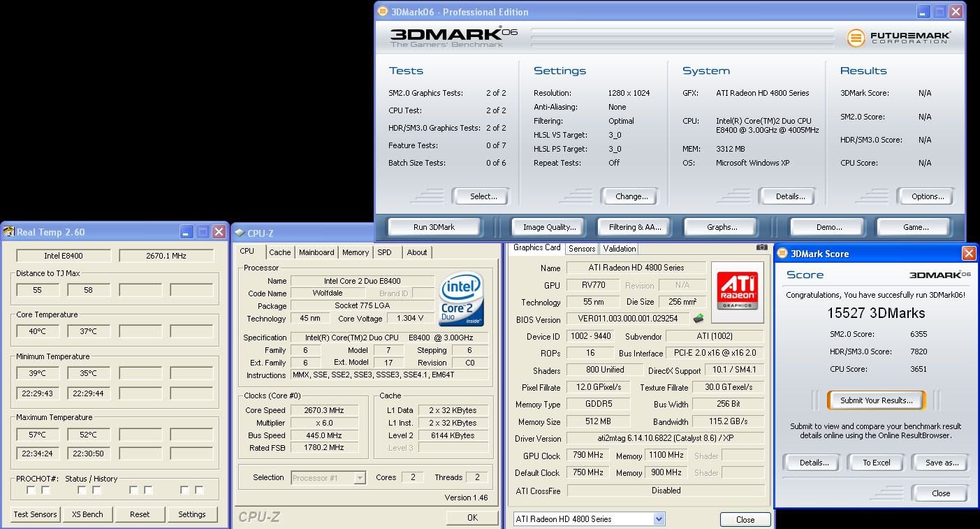This screenshot has height=529, width=980.
Task: Click the 3DMark Score window title icon
Action: pyautogui.click(x=782, y=254)
